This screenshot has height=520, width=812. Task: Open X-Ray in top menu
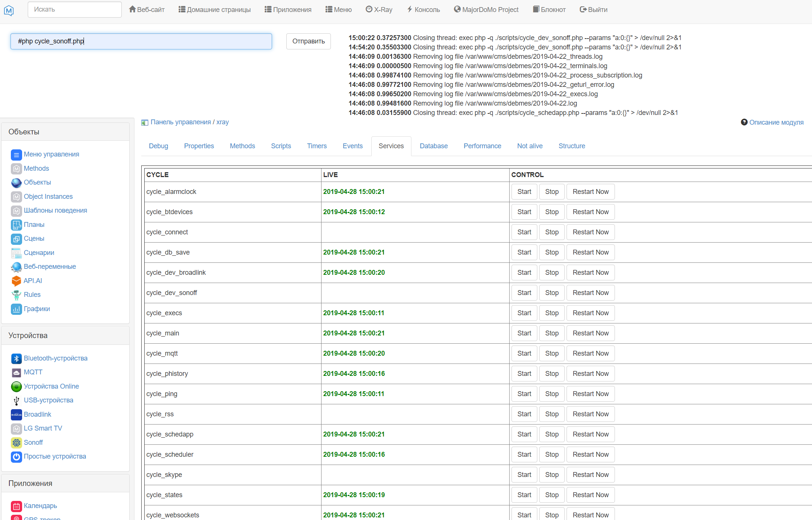tap(379, 10)
